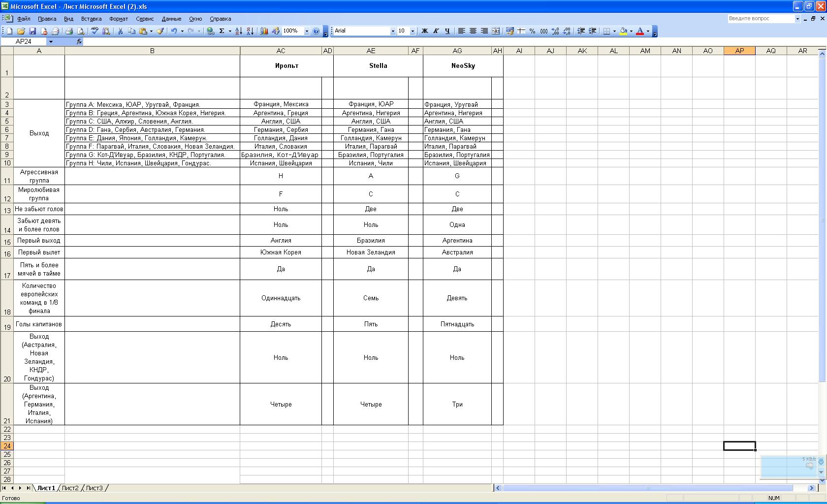Run the ABC spelling check

pyautogui.click(x=95, y=31)
